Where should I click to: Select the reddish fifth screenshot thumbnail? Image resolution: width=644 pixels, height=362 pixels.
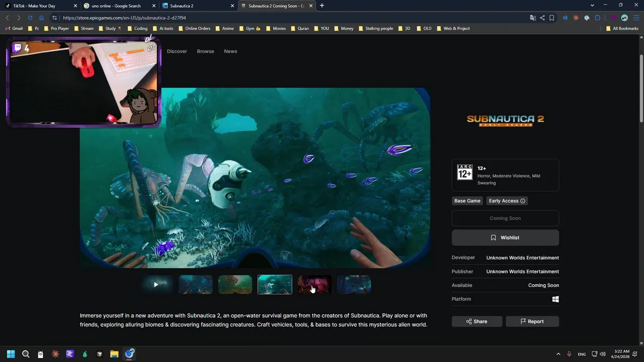tap(314, 285)
